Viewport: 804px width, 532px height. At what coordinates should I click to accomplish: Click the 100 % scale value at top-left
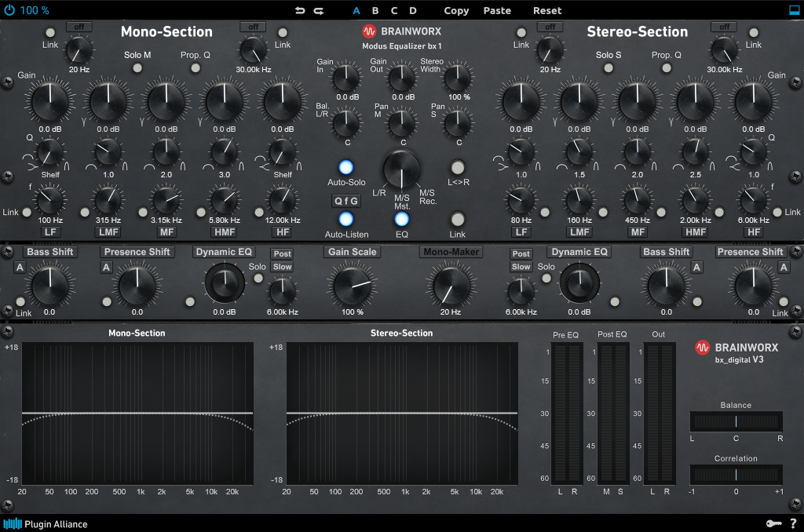point(35,10)
